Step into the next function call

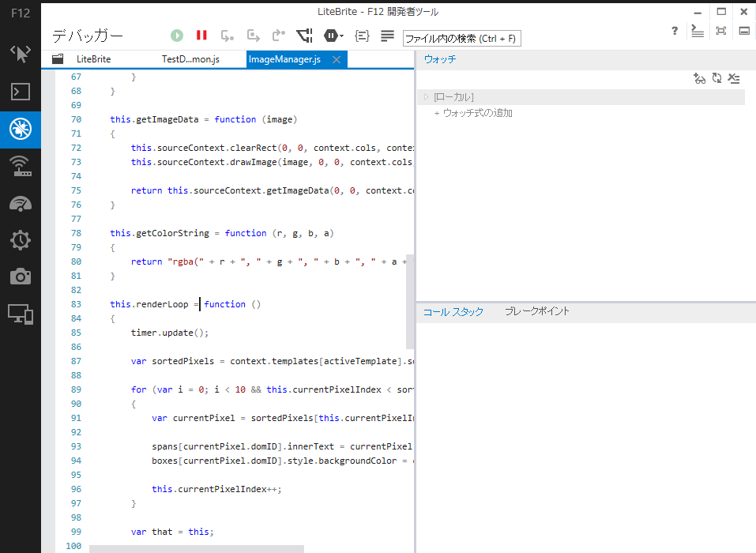click(x=253, y=35)
